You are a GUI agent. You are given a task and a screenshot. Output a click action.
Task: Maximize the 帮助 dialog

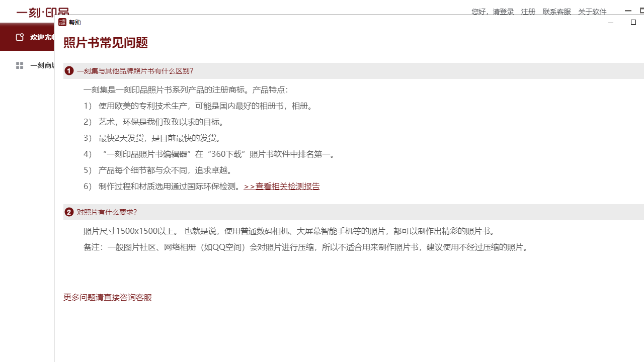(632, 23)
